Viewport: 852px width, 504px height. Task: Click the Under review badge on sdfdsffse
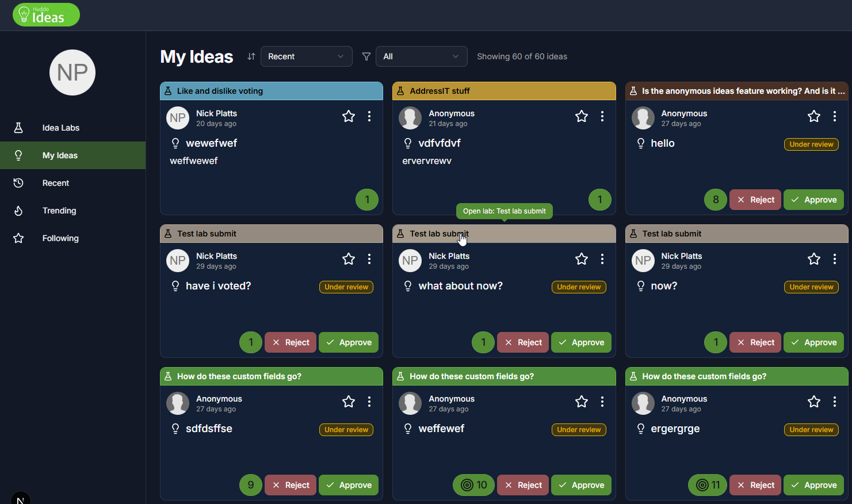(346, 430)
